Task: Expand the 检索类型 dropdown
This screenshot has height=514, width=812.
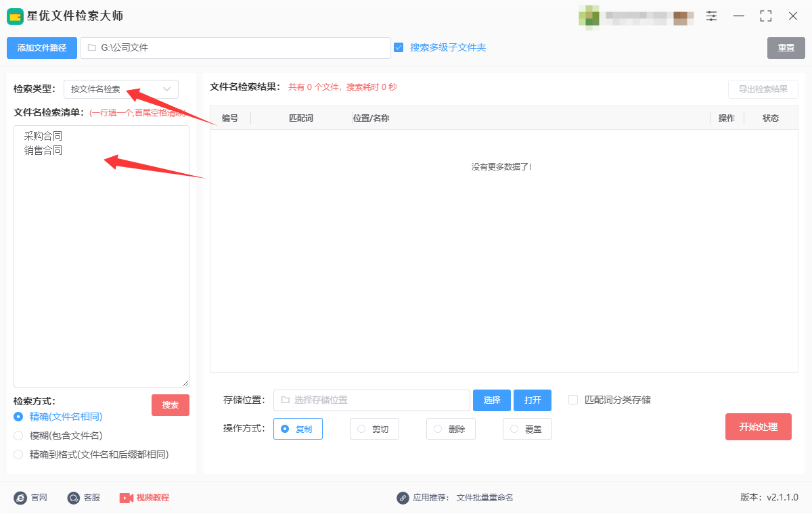Action: click(121, 89)
